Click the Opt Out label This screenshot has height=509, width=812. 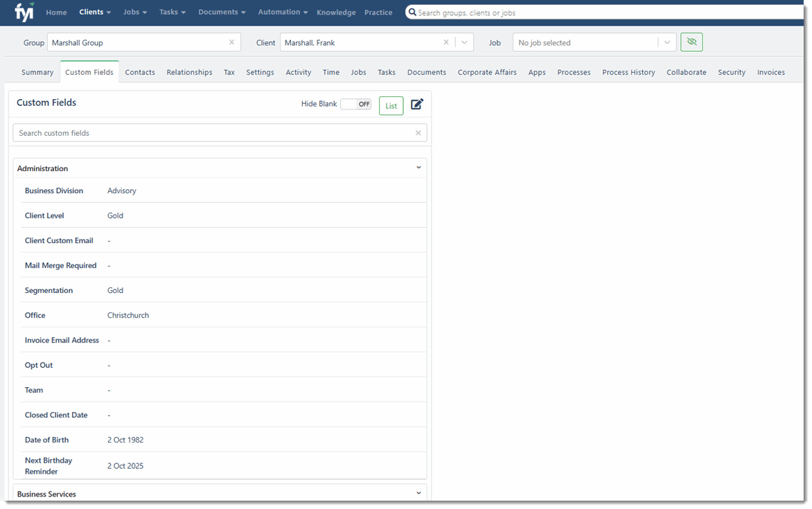pos(39,365)
